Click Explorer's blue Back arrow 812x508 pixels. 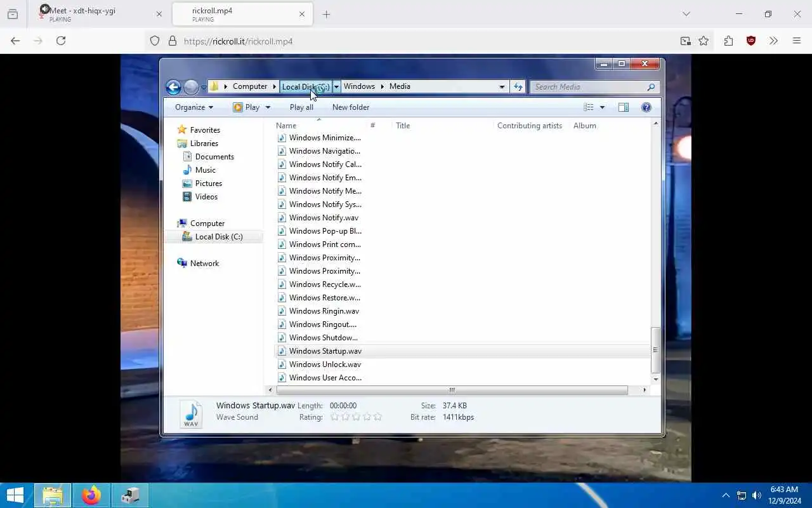(x=173, y=87)
